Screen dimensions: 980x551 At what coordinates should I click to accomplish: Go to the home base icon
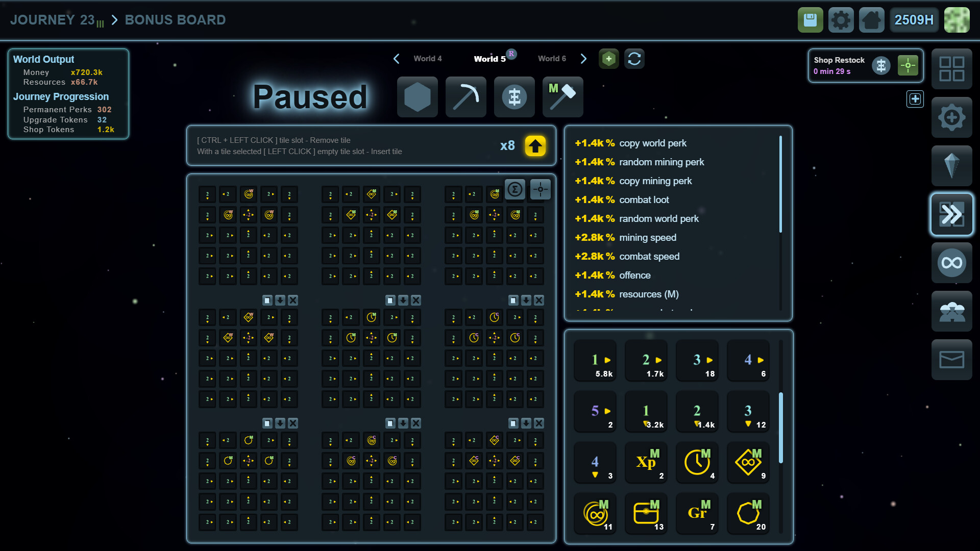(x=871, y=20)
